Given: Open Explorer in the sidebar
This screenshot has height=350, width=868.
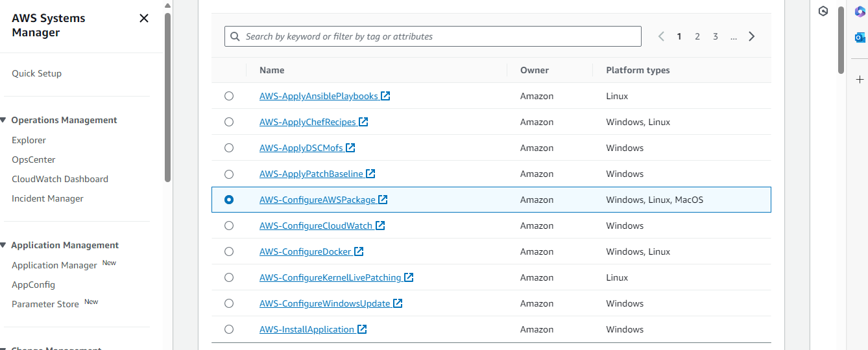Looking at the screenshot, I should pyautogui.click(x=29, y=140).
